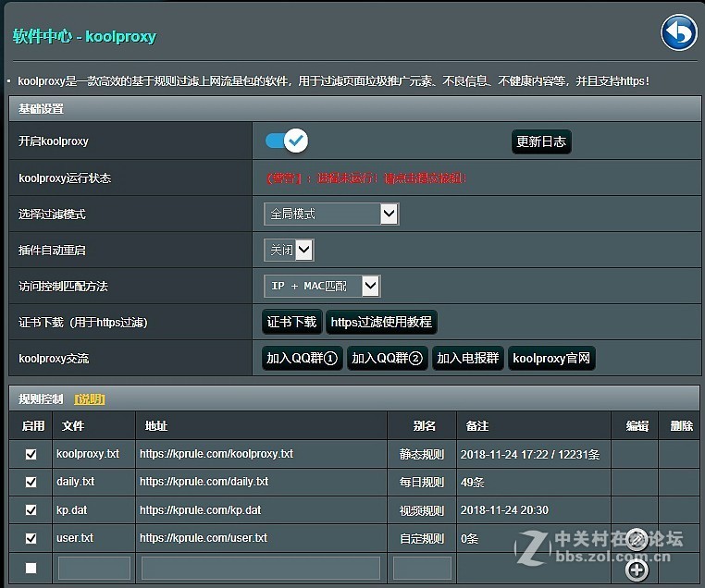Viewport: 705px width, 588px height.
Task: Check the empty new-rule row checkbox
Action: 31,568
